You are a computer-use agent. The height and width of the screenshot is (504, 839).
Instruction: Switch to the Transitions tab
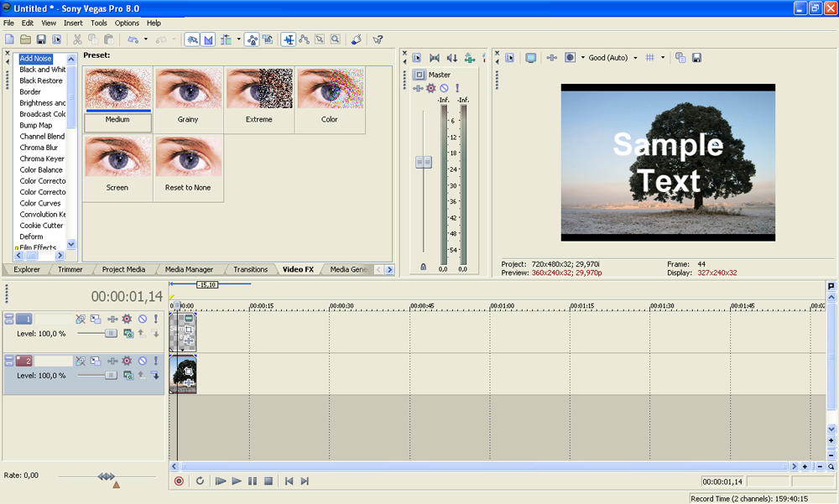click(x=250, y=270)
